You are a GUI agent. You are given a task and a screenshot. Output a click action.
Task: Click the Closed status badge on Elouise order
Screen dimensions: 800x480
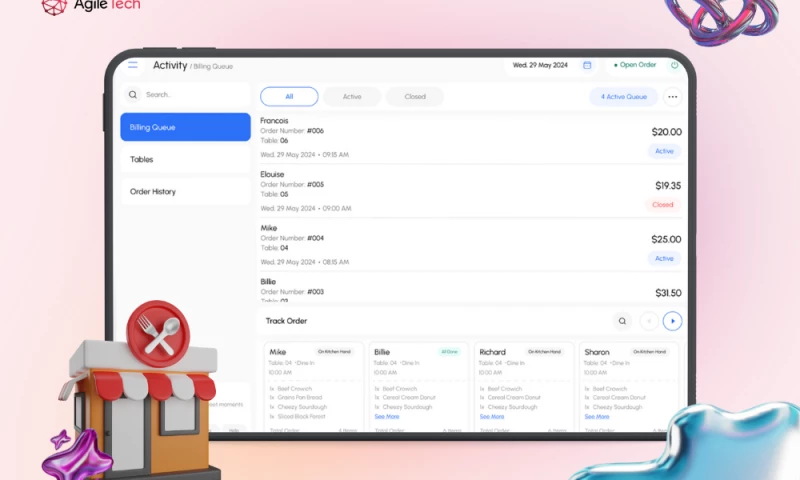click(x=663, y=205)
